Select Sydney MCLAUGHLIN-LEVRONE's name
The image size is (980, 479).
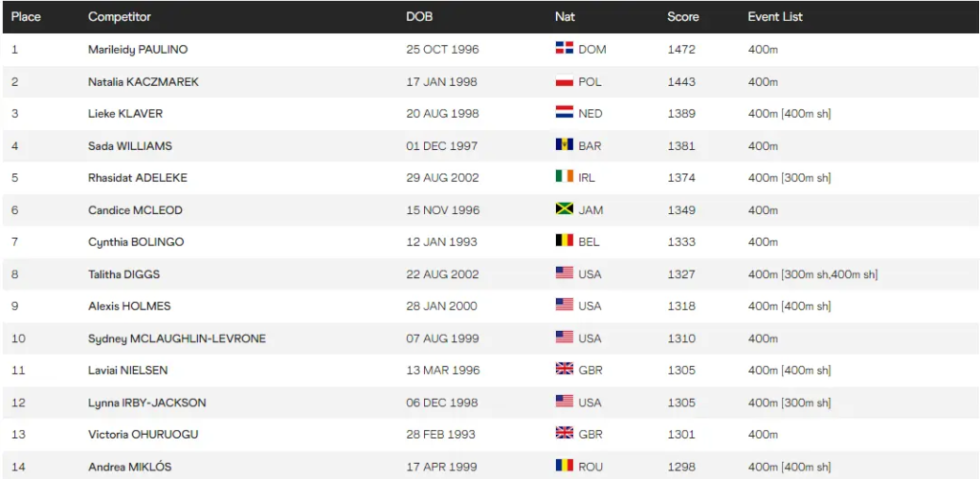point(177,338)
